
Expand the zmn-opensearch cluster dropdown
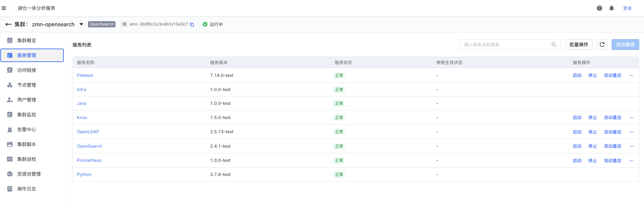coord(81,24)
